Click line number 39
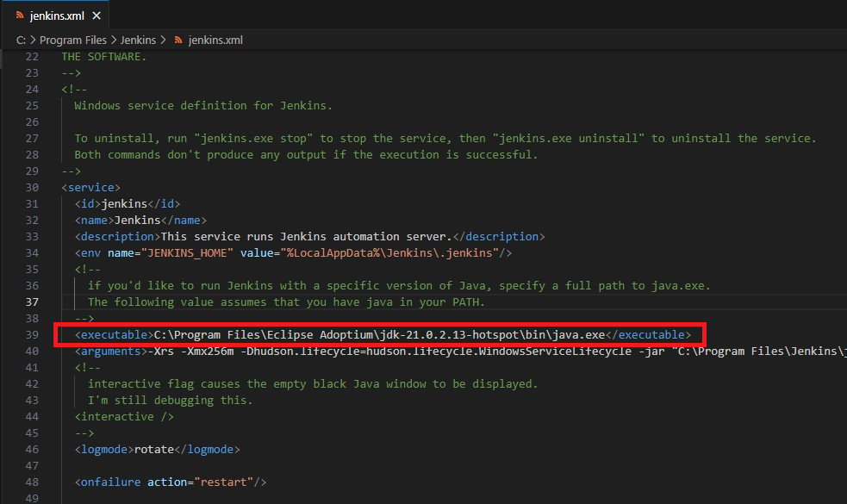 tap(32, 334)
